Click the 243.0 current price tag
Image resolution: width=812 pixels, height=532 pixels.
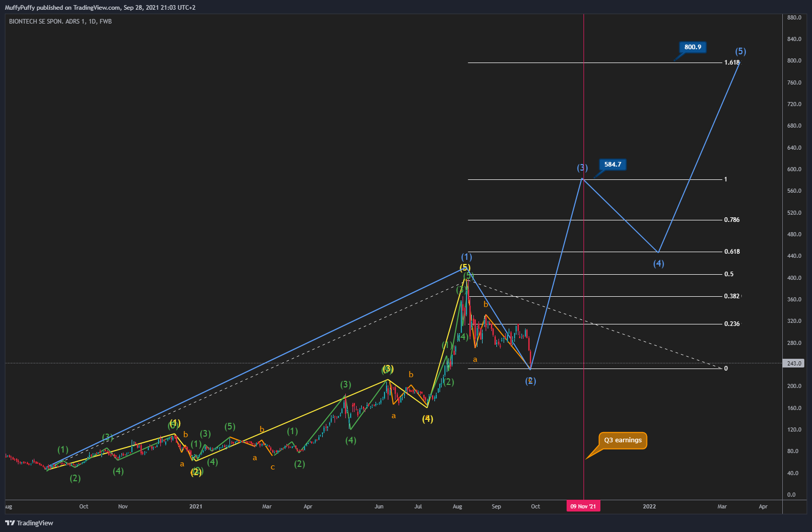point(794,363)
